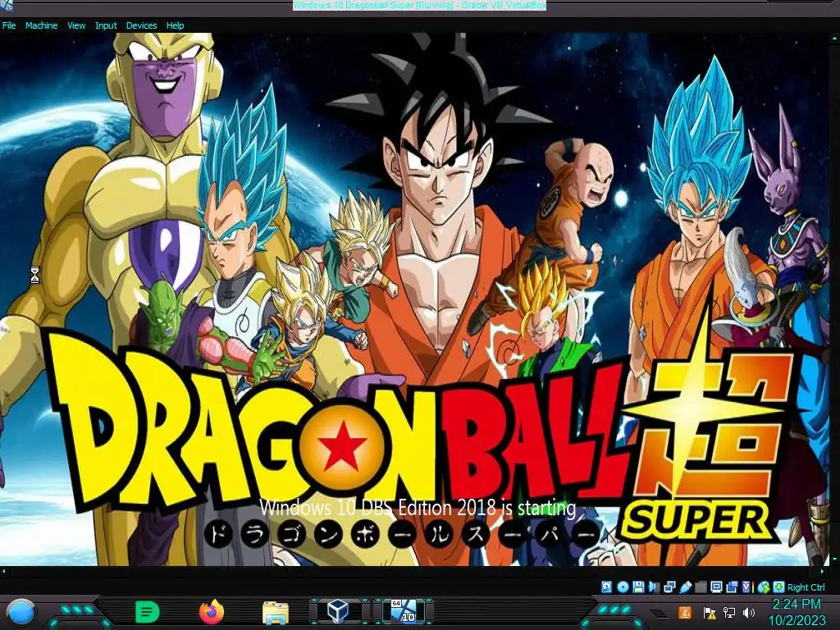Open File Explorer from the taskbar
Viewport: 840px width, 630px height.
276,613
